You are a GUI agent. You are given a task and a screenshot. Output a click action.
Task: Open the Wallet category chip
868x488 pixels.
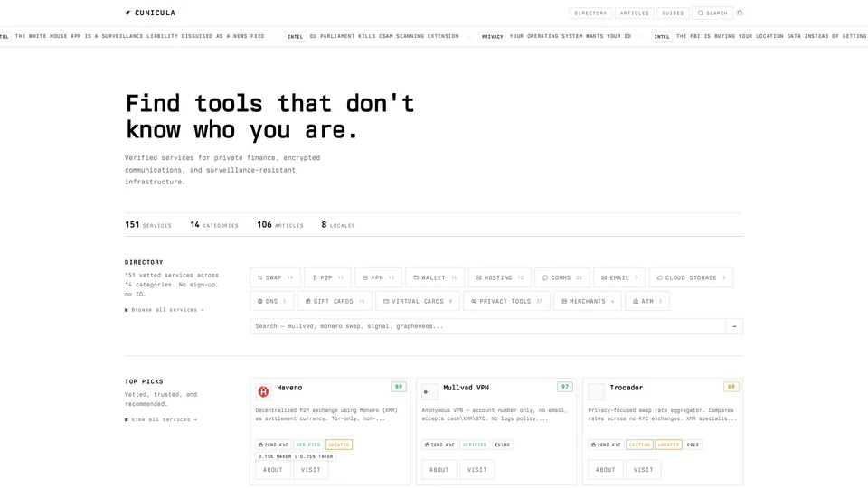click(x=435, y=277)
